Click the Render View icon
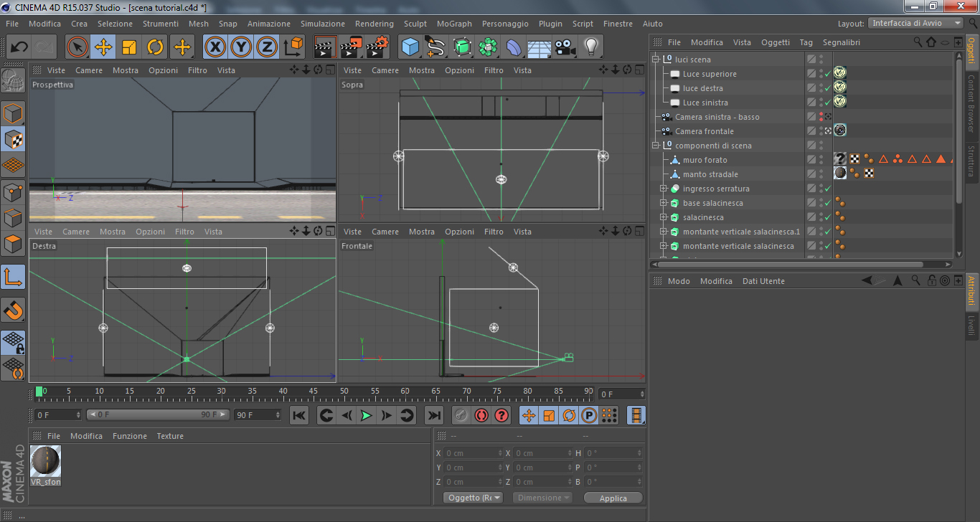The width and height of the screenshot is (980, 522). 325,47
